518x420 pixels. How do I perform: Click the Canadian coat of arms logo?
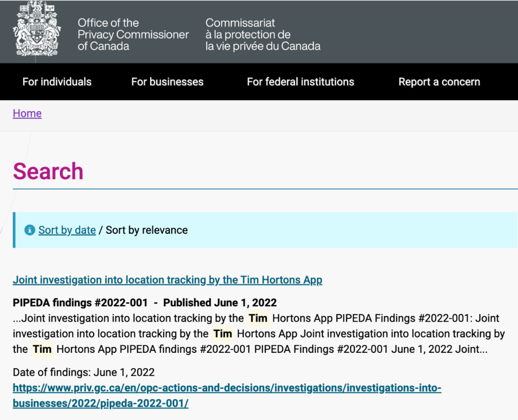click(x=37, y=29)
